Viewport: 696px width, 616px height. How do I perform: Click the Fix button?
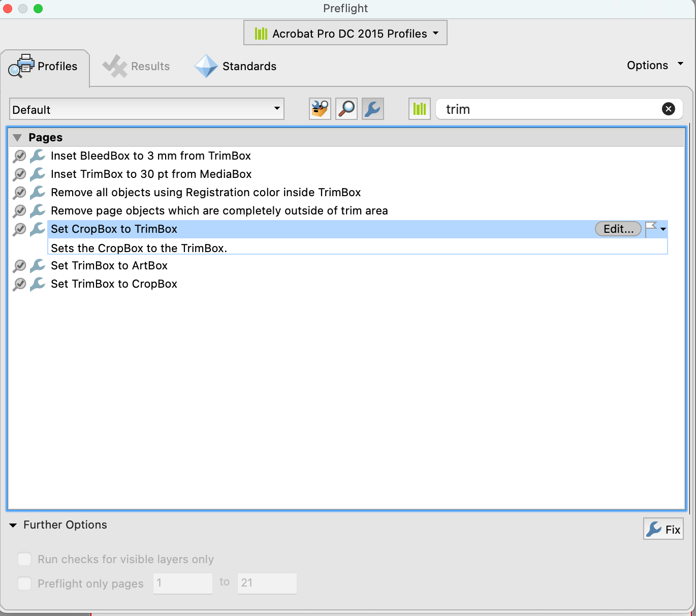pyautogui.click(x=663, y=529)
